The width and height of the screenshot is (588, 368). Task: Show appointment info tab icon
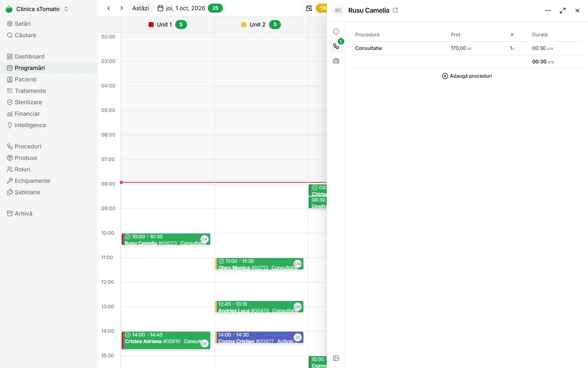click(336, 31)
